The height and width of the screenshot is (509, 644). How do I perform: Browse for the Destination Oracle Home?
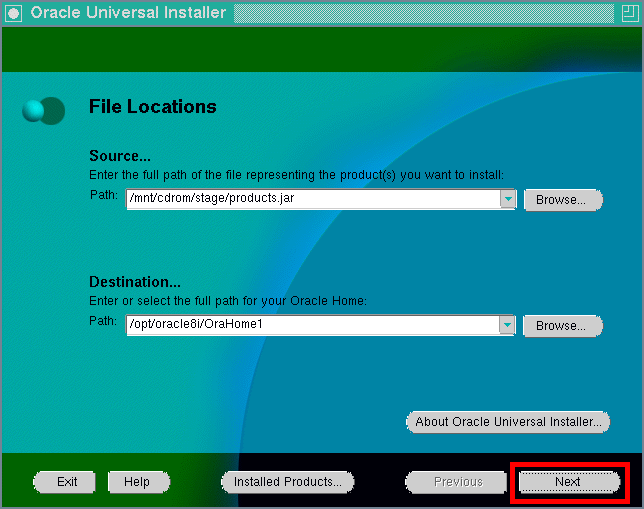[562, 326]
